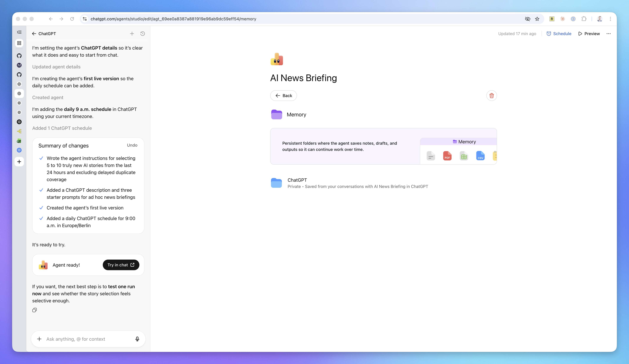The height and width of the screenshot is (364, 629).
Task: Activate the microphone for voice input
Action: point(137,339)
